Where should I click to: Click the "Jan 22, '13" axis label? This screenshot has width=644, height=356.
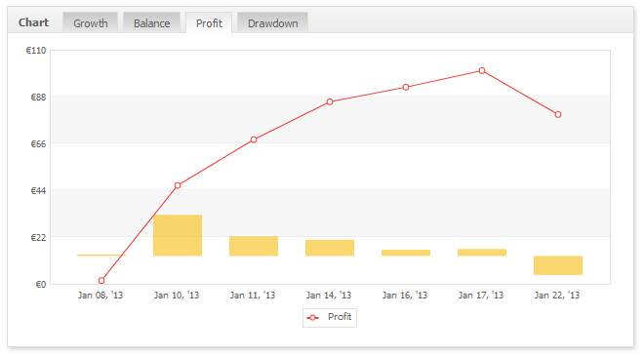tap(557, 296)
